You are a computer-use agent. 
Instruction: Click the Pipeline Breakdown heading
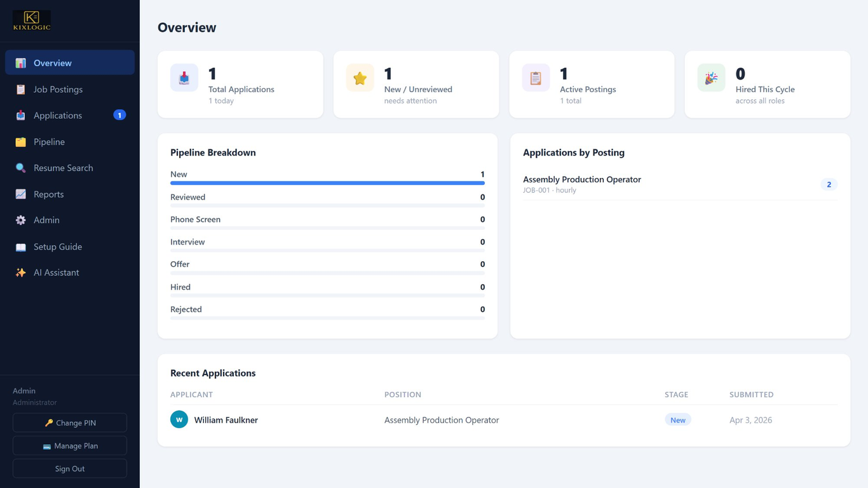pyautogui.click(x=213, y=152)
